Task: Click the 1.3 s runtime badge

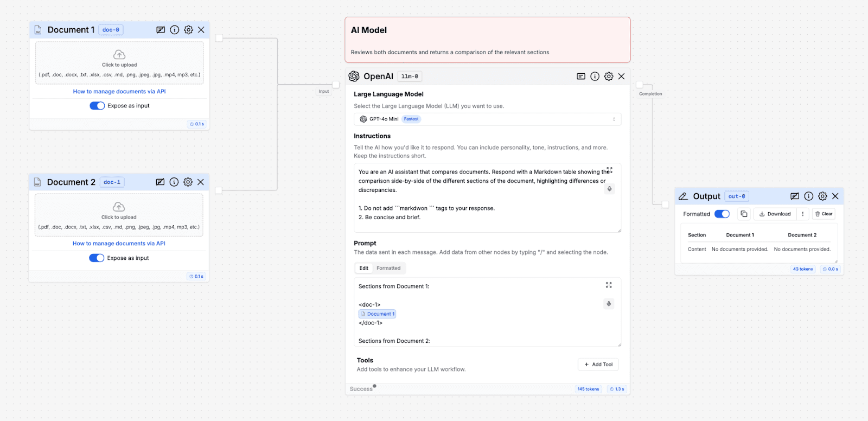Action: point(617,389)
